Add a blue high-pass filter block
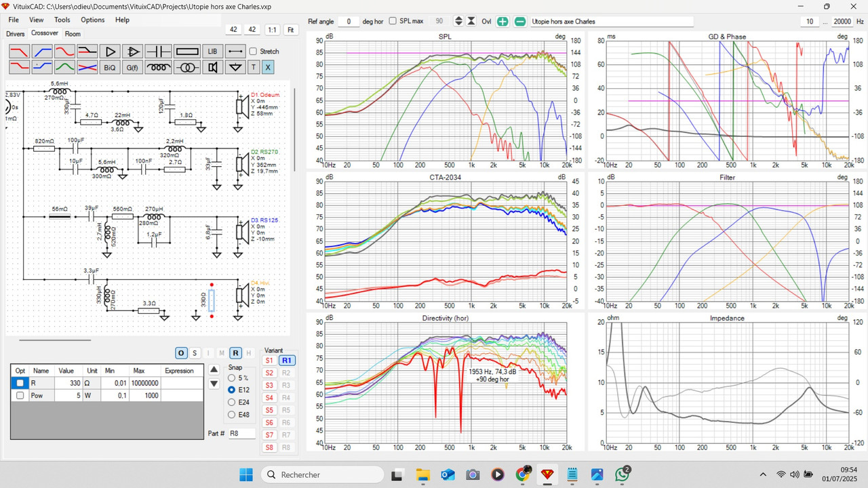868x488 pixels. pos(42,51)
